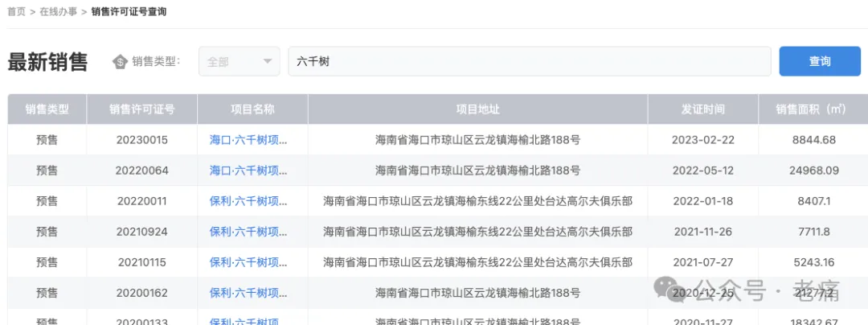Click the 查询 search button

point(820,61)
